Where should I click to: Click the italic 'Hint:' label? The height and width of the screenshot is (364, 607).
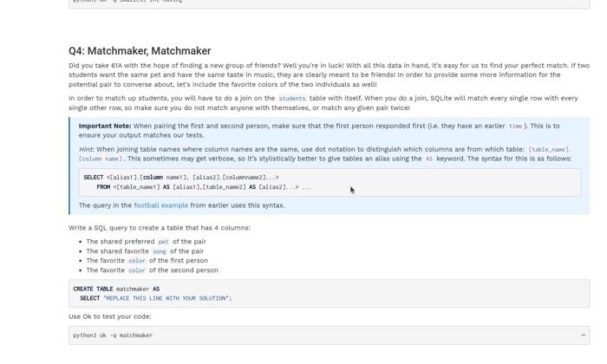coord(87,149)
